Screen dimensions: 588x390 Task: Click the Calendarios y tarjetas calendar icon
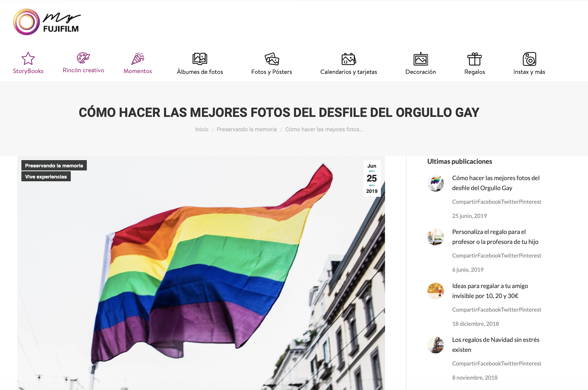pyautogui.click(x=348, y=59)
